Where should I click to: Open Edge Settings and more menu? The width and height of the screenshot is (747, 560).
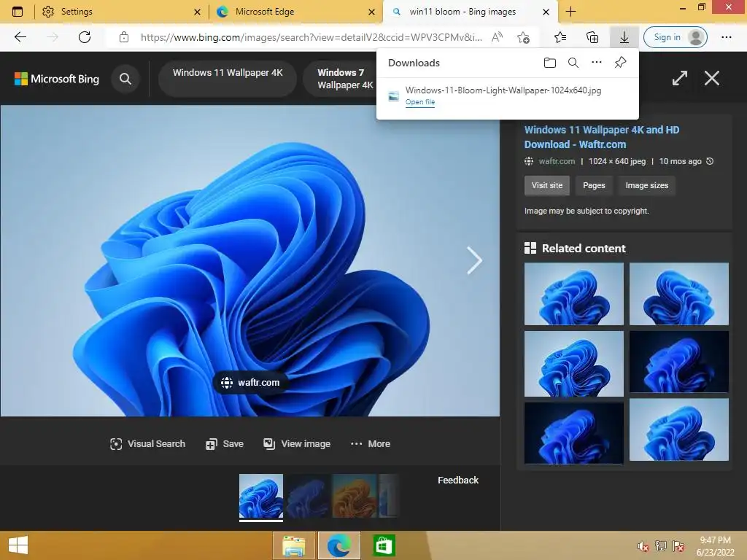726,37
